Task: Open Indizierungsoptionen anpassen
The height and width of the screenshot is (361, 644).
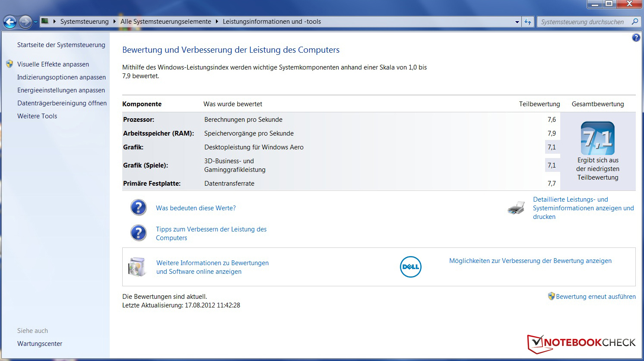Action: 61,77
